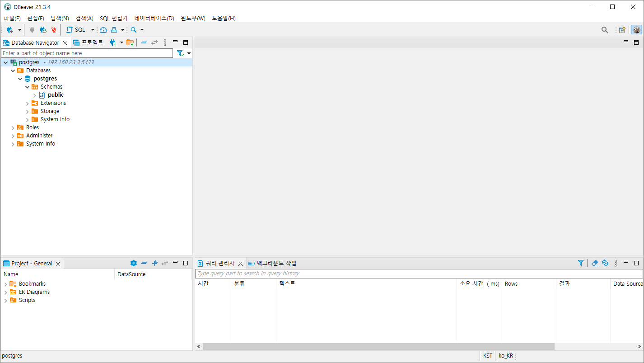Switch to 백그라운드 작업 tab
This screenshot has width=644, height=363.
click(x=272, y=263)
